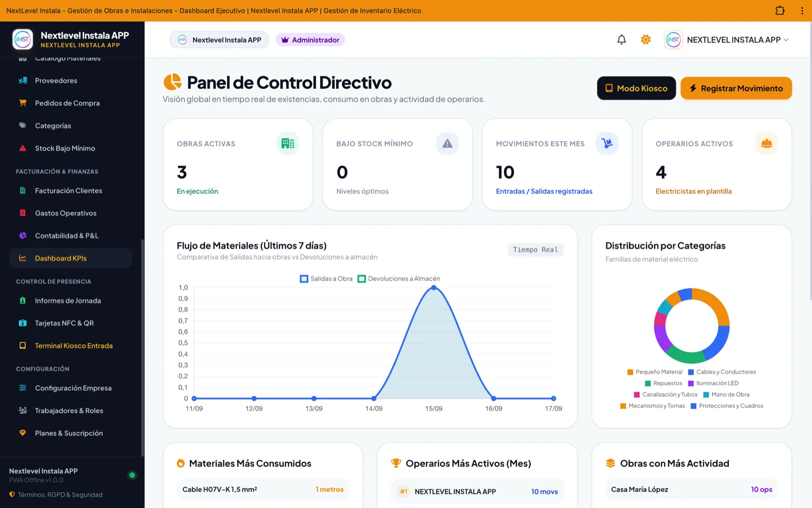Click the 15/09 peak data point
The image size is (812, 508).
pyautogui.click(x=433, y=288)
